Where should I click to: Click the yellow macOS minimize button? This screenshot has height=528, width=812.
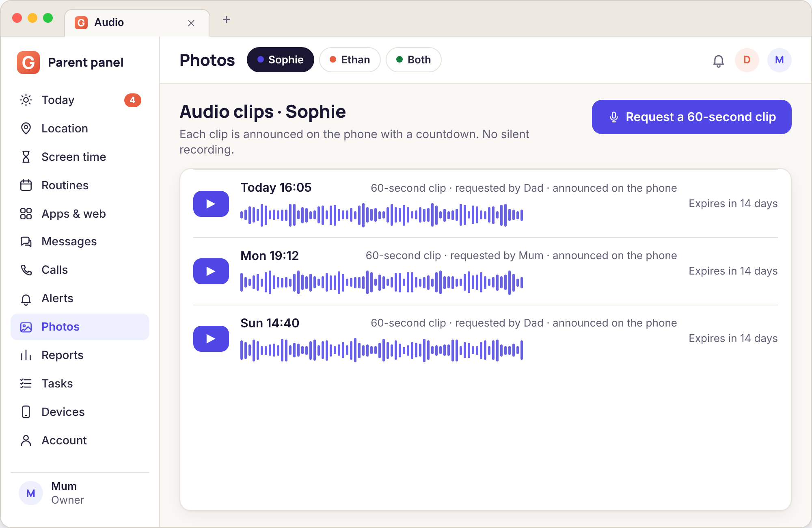[32, 18]
